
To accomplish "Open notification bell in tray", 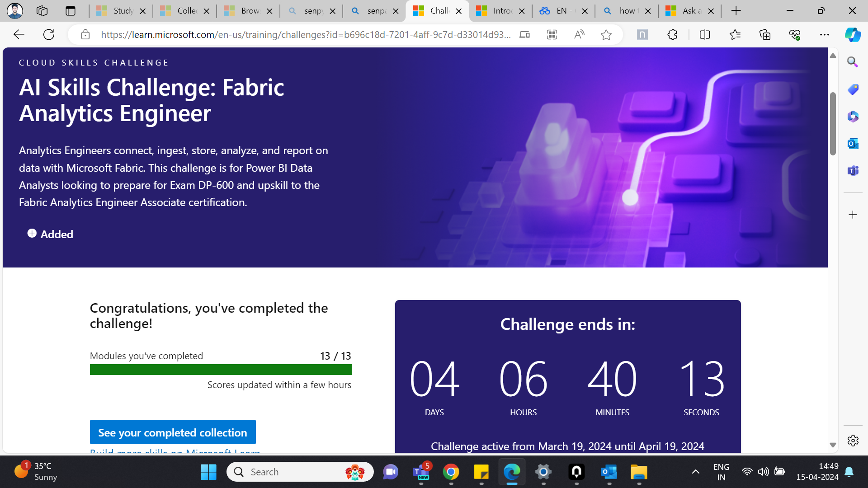I will (x=849, y=472).
